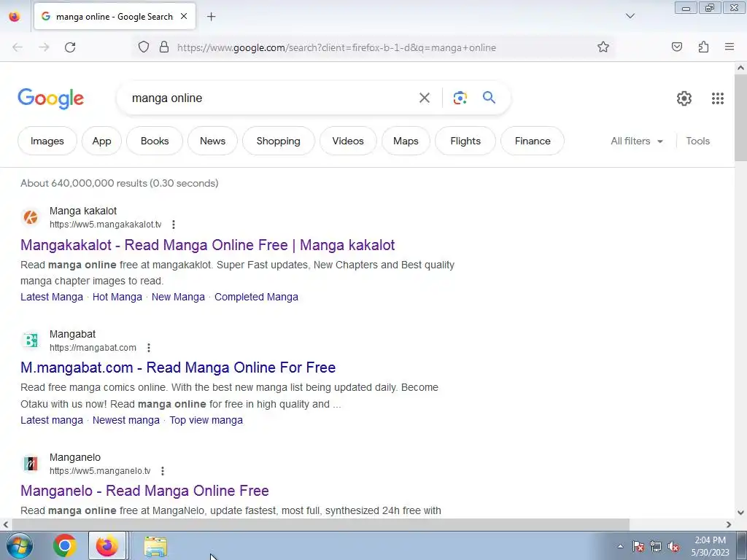
Task: Click the https://ww5.manganelo.tv URL text
Action: 100,471
